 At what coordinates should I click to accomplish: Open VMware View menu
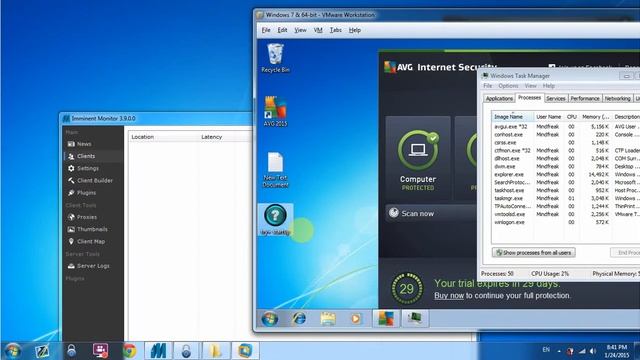point(300,30)
